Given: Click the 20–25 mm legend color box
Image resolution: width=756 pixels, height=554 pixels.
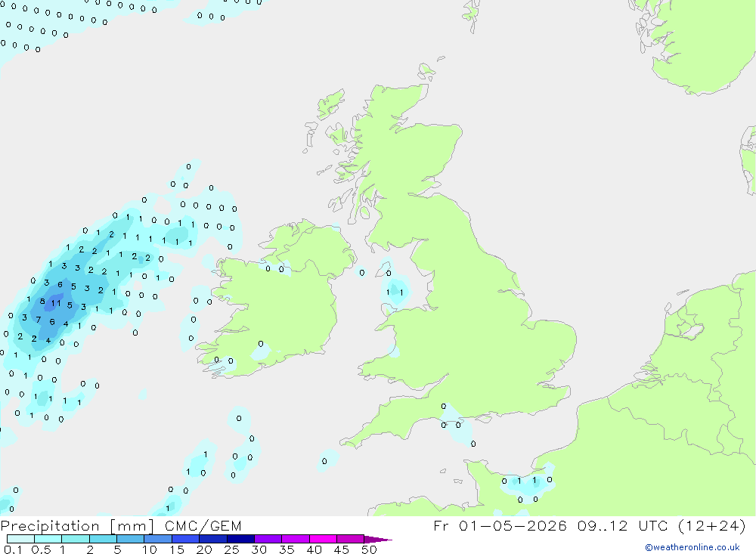Looking at the screenshot, I should coord(213,539).
